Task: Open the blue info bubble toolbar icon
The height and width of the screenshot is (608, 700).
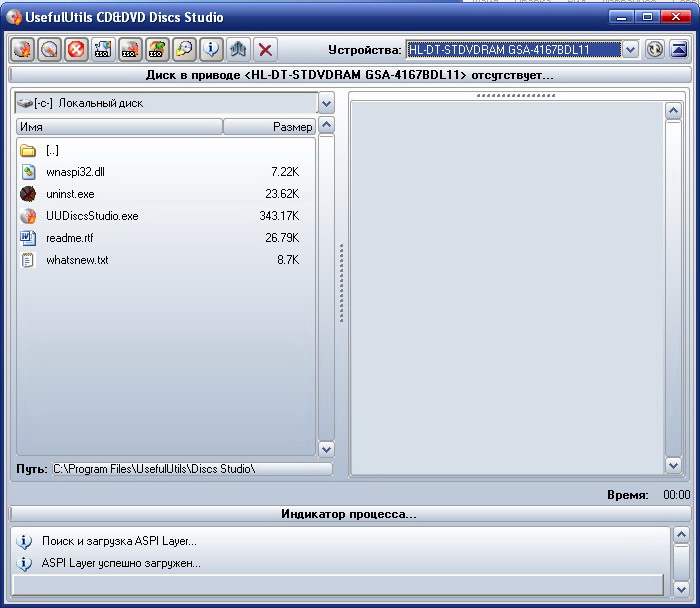Action: (x=211, y=49)
